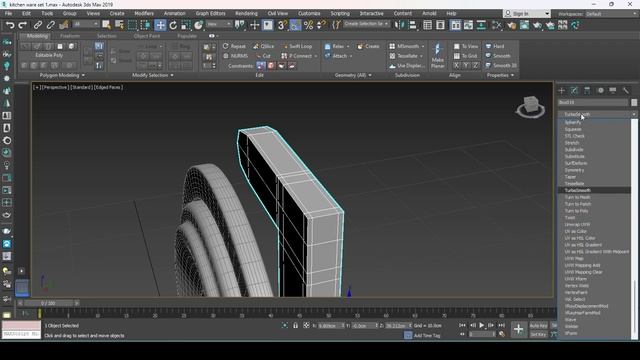Open the Hierarchy command panel tab
Viewport: 640px width, 360px height.
pyautogui.click(x=587, y=91)
